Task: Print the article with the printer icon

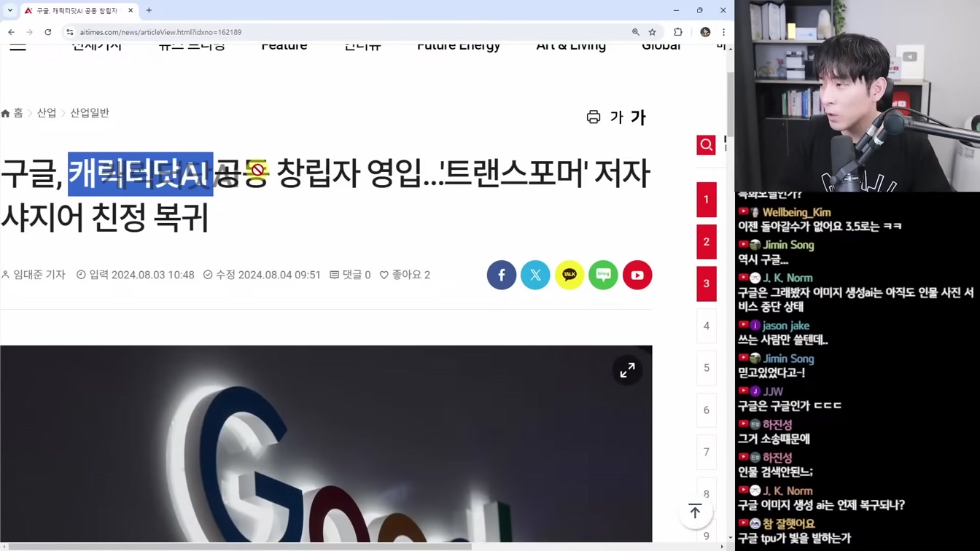Action: pyautogui.click(x=594, y=117)
